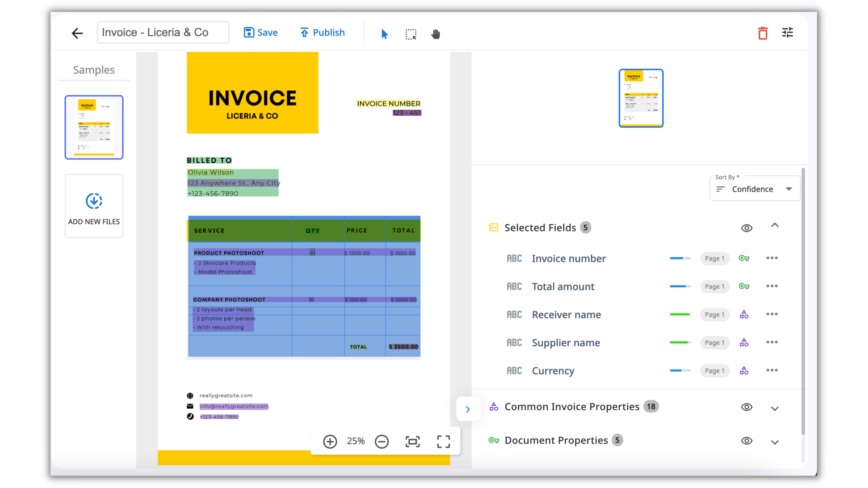868x488 pixels.
Task: Click the red delete trash icon
Action: pos(763,33)
